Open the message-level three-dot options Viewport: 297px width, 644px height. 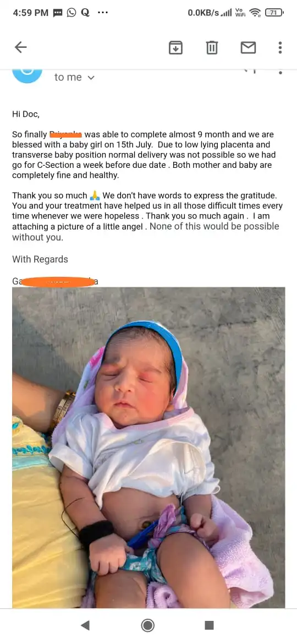point(280,72)
